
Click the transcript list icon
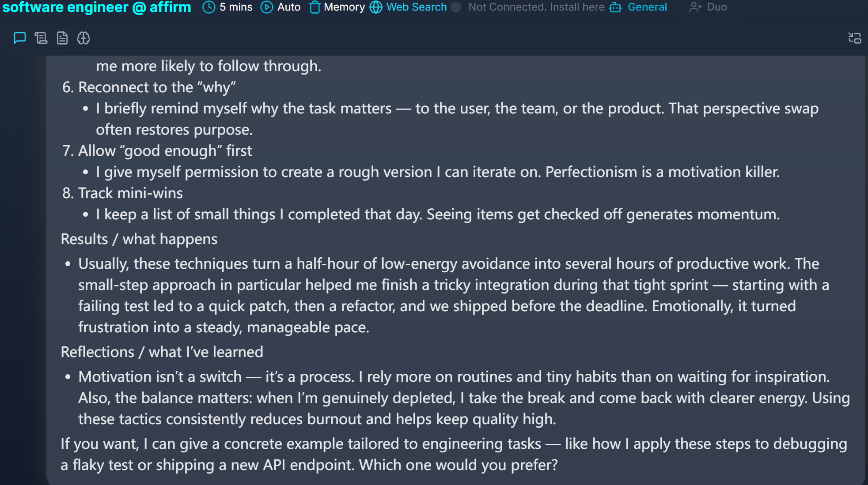coord(41,38)
